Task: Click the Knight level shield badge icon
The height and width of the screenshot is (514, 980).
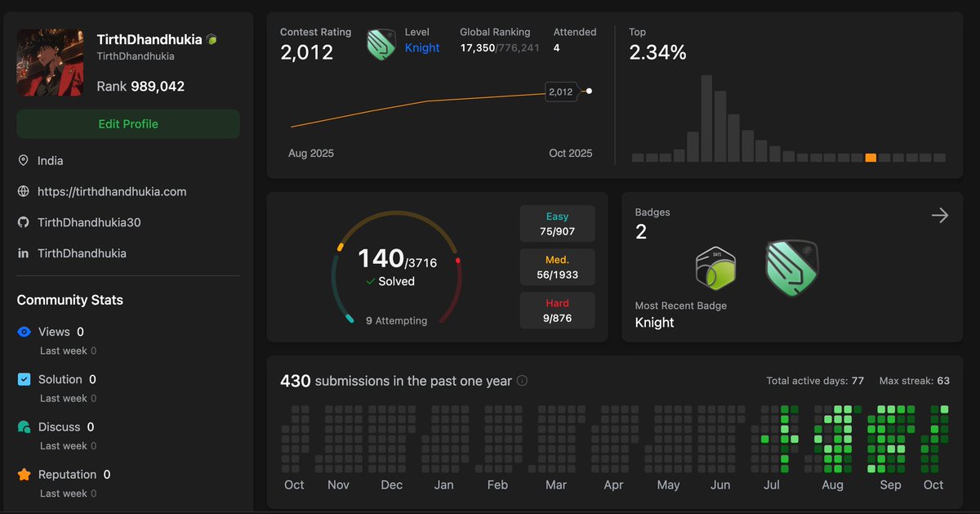Action: [381, 44]
